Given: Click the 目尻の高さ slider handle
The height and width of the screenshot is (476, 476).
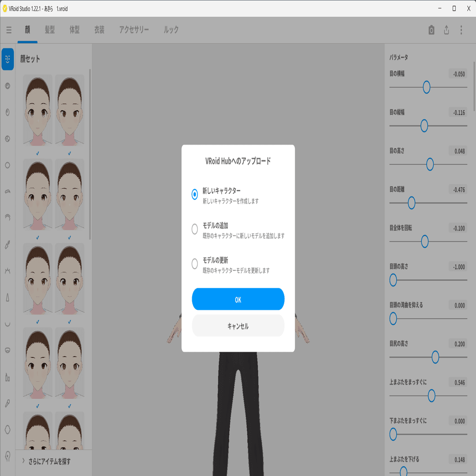Looking at the screenshot, I should click(435, 357).
